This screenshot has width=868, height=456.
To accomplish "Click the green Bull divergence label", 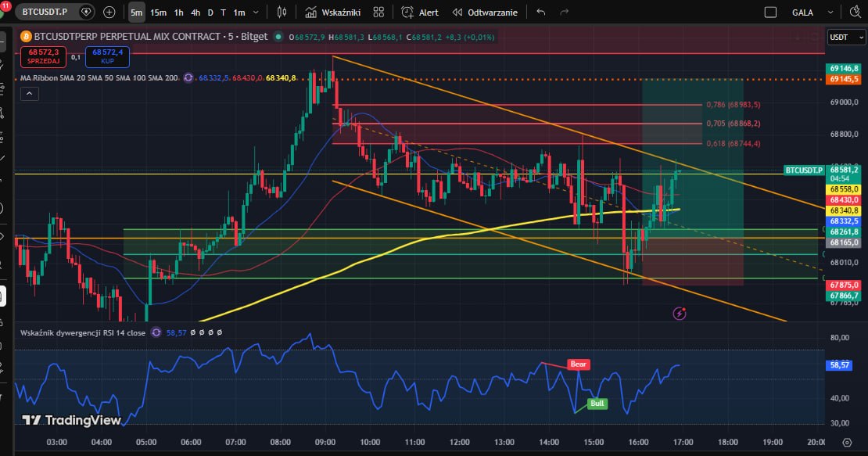I will click(597, 404).
